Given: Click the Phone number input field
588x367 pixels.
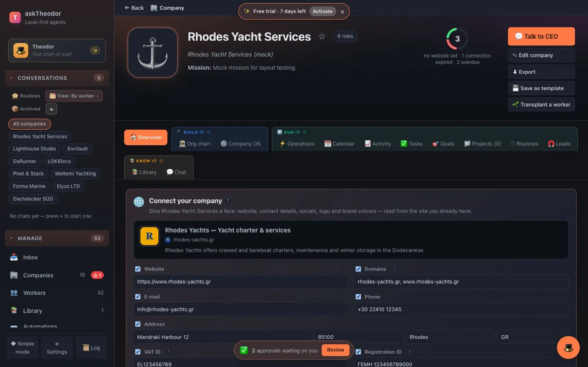Looking at the screenshot, I should 461,309.
